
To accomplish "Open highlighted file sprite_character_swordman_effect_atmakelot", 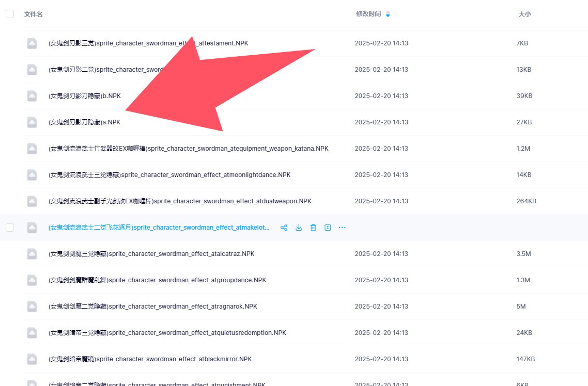I will click(x=159, y=228).
